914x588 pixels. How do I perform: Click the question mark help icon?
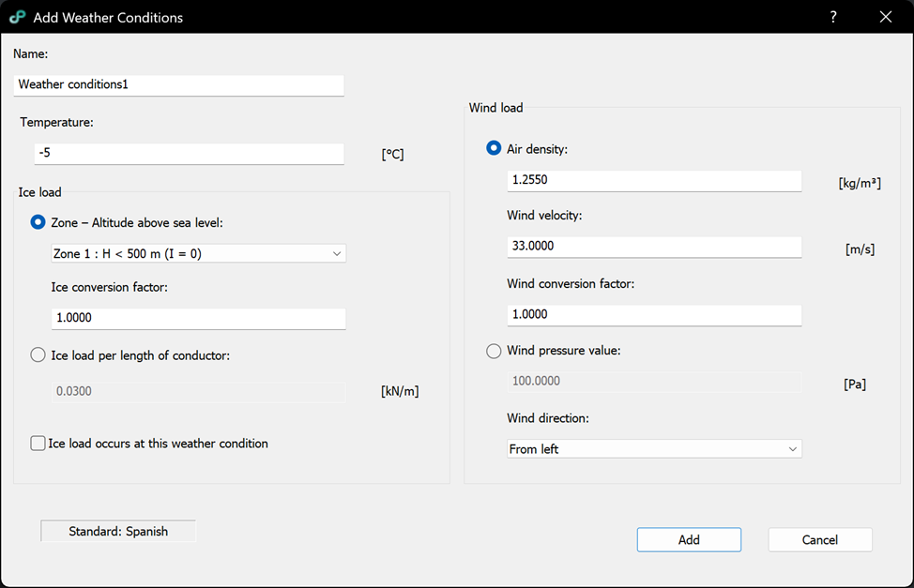(833, 17)
